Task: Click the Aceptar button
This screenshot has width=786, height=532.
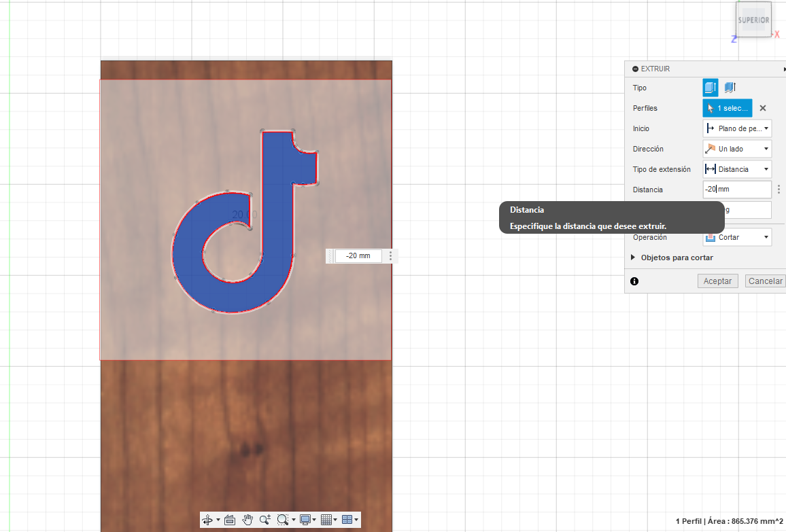Action: click(717, 281)
